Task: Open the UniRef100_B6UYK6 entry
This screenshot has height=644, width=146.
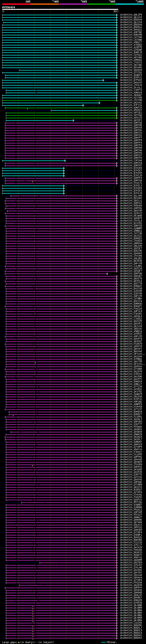Action: click(131, 352)
